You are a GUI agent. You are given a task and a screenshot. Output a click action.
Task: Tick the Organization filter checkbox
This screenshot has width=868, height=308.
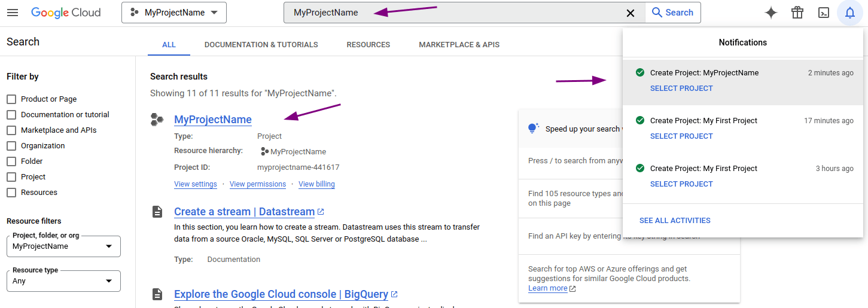click(x=11, y=146)
